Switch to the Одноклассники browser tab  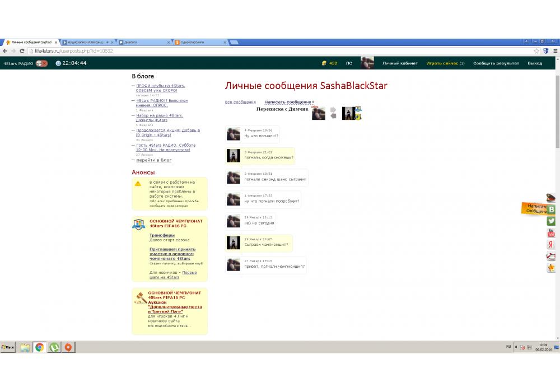coord(199,42)
